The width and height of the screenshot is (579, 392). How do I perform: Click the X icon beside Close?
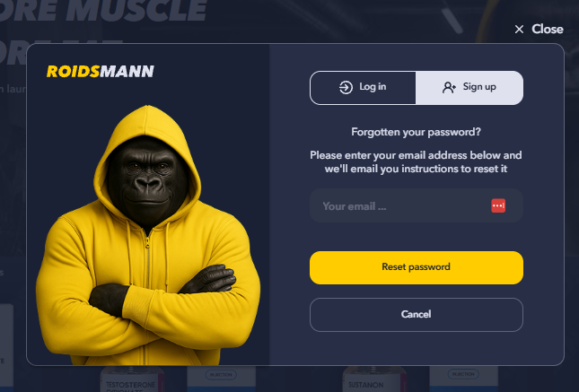tap(519, 30)
